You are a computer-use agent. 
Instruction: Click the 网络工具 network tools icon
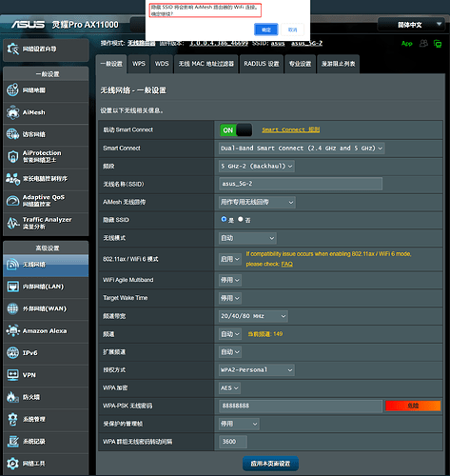(12, 464)
